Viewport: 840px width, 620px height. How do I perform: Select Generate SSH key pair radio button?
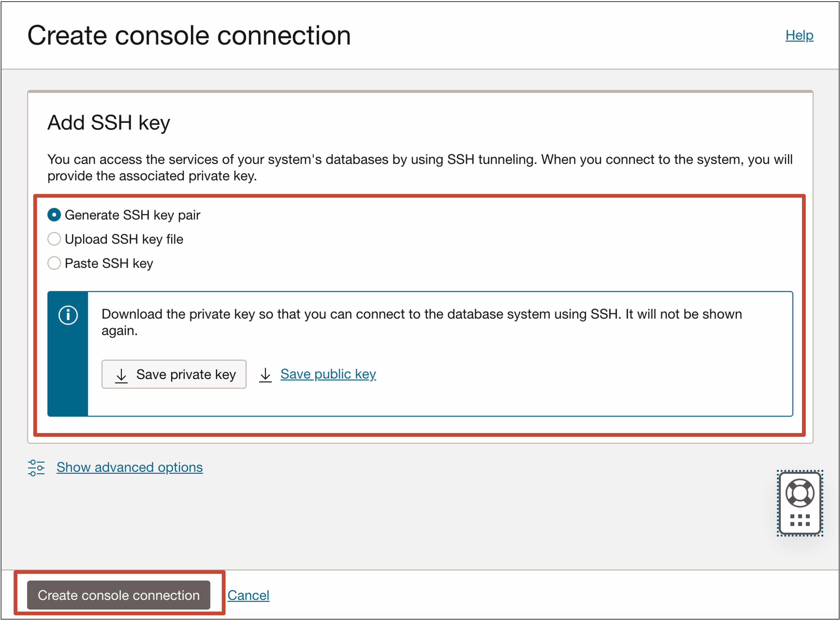coord(54,215)
